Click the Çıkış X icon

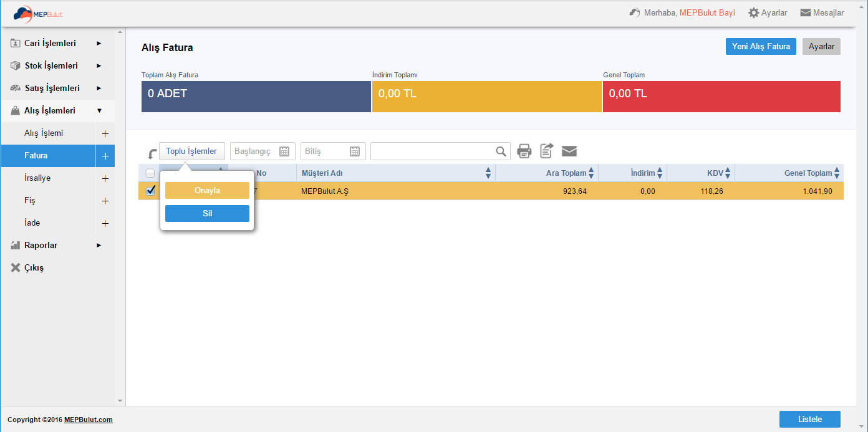pyautogui.click(x=16, y=268)
